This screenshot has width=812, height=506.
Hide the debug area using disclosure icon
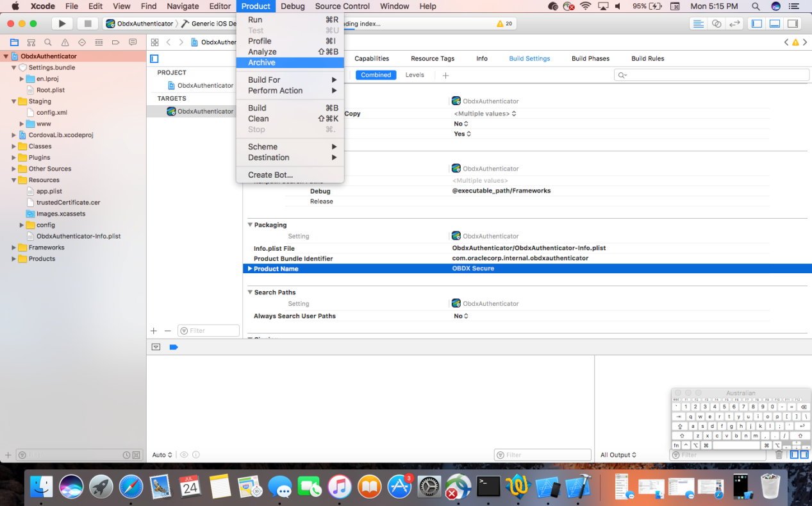pyautogui.click(x=156, y=347)
